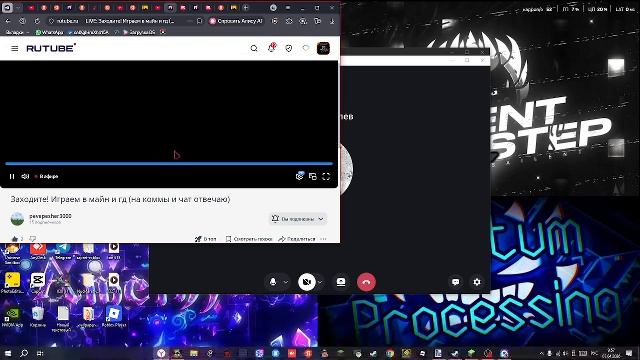Click 'Смотреть позже' button

point(249,239)
